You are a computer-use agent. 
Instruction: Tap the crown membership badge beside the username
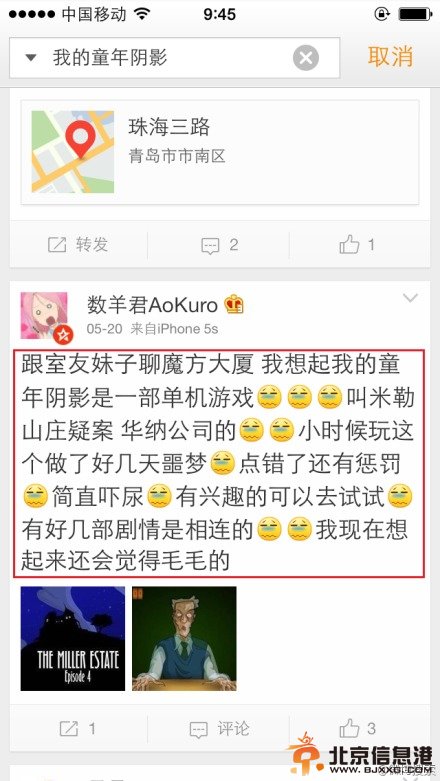(x=234, y=304)
